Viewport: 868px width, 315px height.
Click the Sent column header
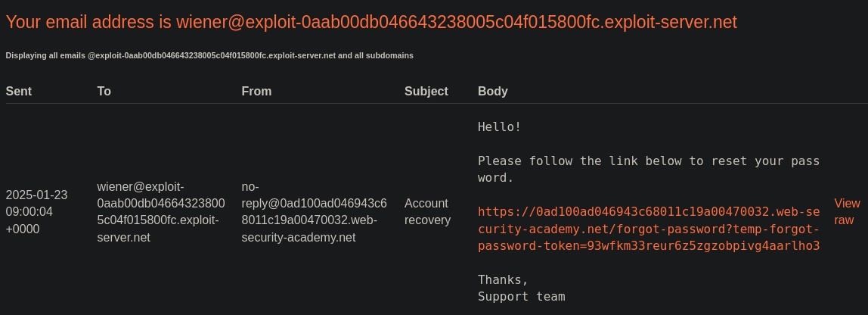[x=19, y=91]
